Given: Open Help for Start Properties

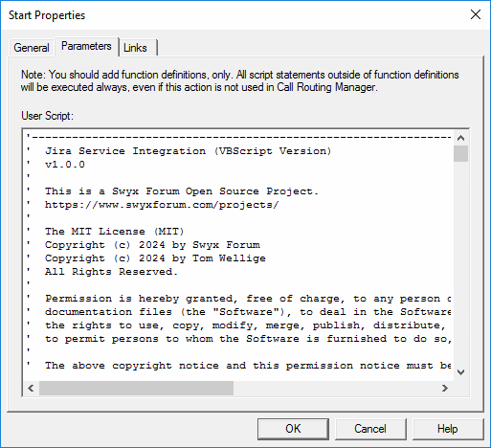Looking at the screenshot, I should (x=448, y=429).
